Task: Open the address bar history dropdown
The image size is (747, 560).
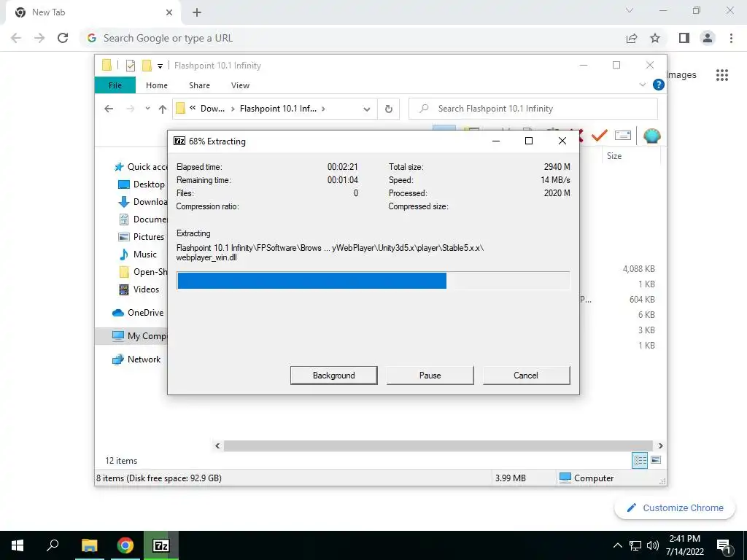Action: point(366,109)
